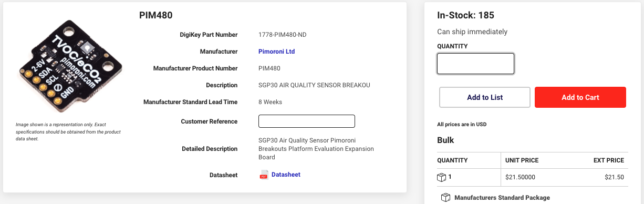
Task: Click the Customer Reference text box
Action: 307,121
